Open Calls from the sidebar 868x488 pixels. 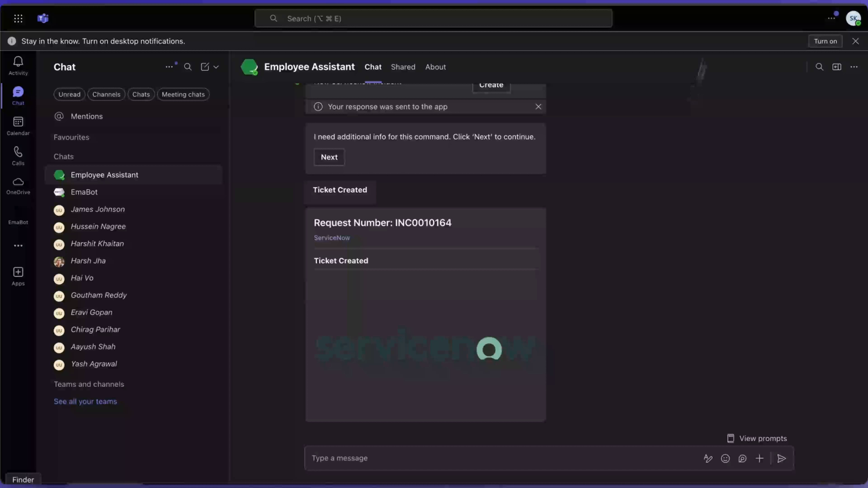coord(18,156)
